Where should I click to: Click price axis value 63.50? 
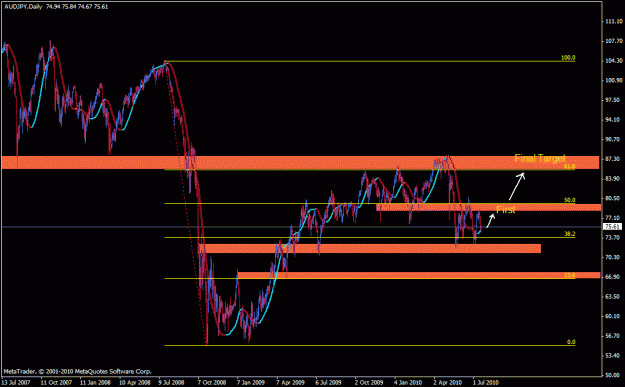[614, 297]
